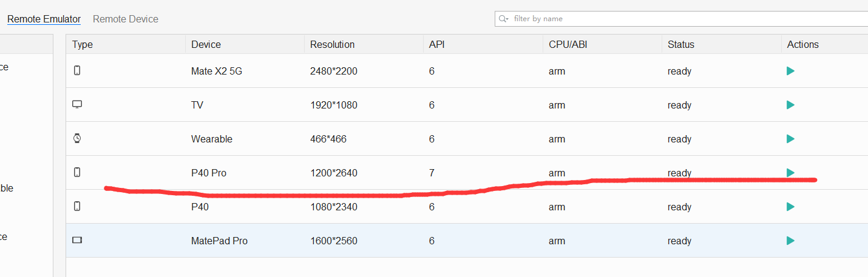Click the TV device type icon
This screenshot has height=277, width=868.
77,104
